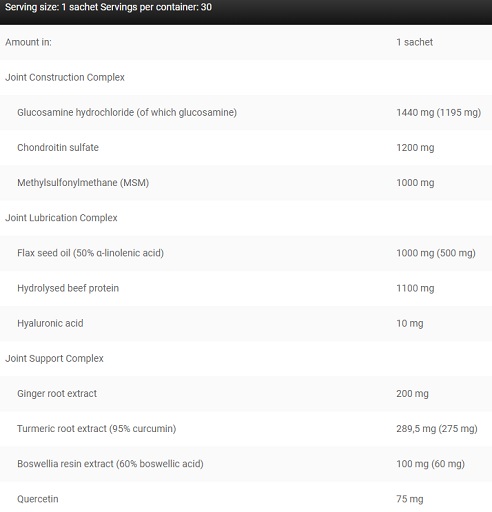Select the Quercetin ingredient row

246,497
